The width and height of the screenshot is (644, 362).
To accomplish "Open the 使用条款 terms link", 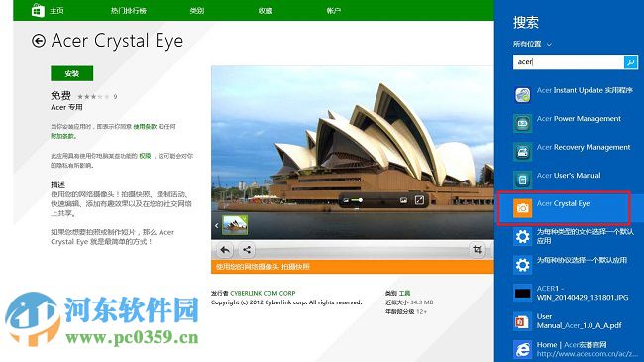I will 145,127.
